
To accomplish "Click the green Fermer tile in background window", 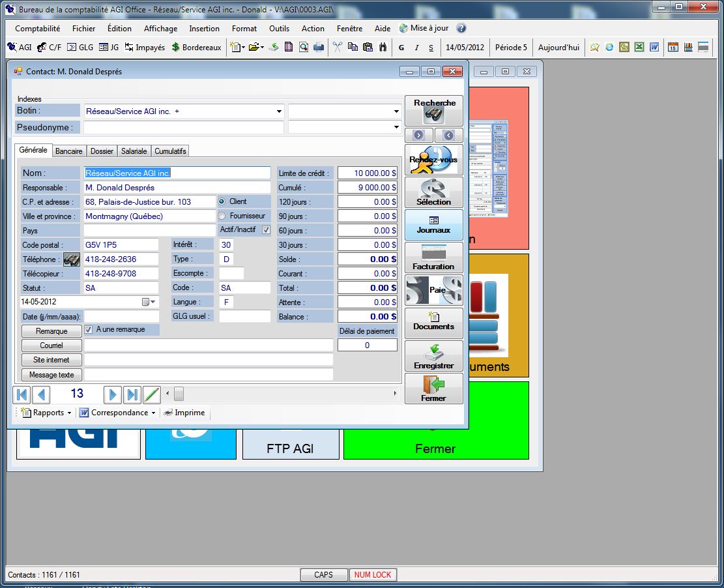I will [x=436, y=443].
